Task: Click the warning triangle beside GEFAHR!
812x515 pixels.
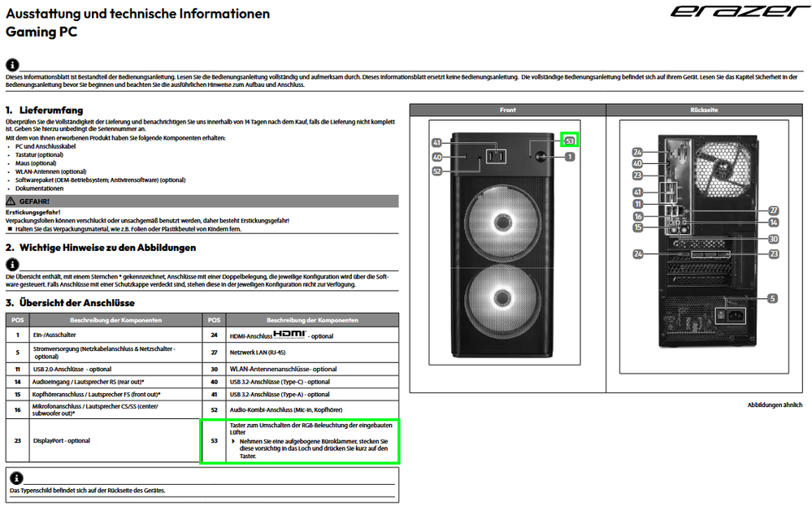Action: pyautogui.click(x=11, y=200)
